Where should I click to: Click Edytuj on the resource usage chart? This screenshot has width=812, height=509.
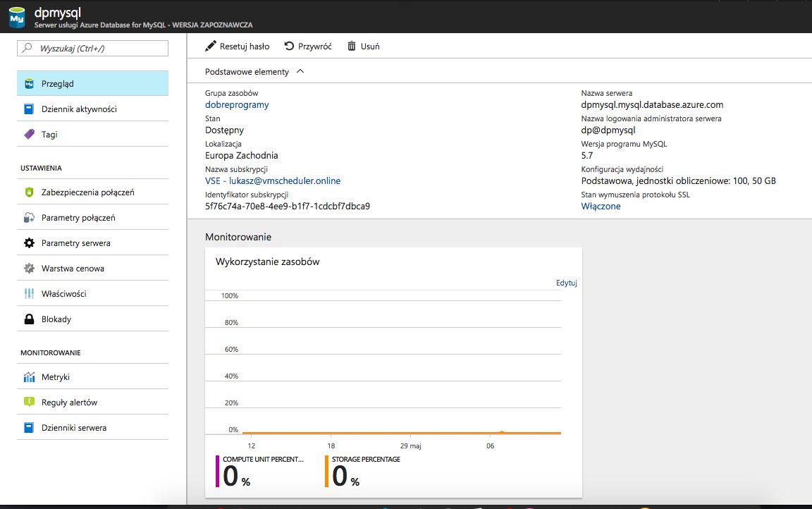pos(566,283)
